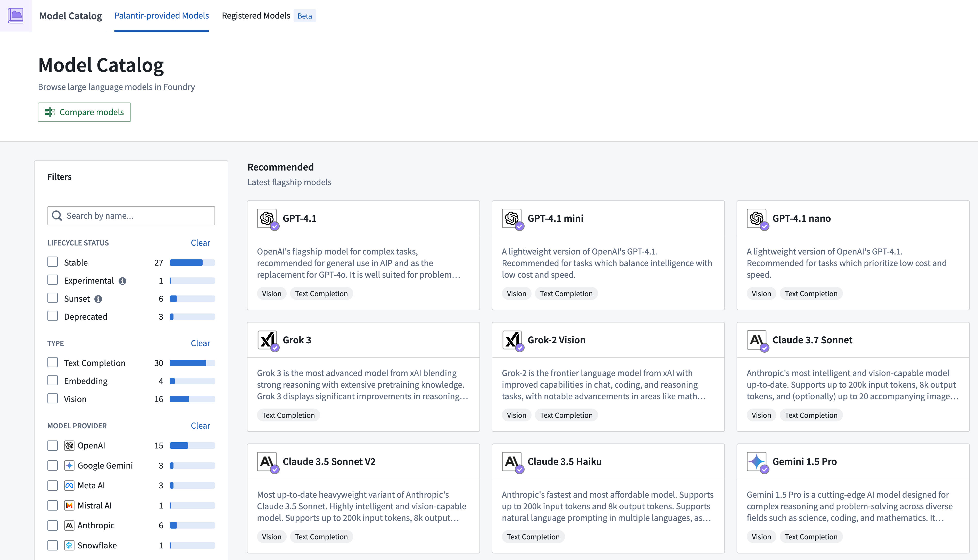Open the Palantir-provided Models tab
978x560 pixels.
point(161,16)
